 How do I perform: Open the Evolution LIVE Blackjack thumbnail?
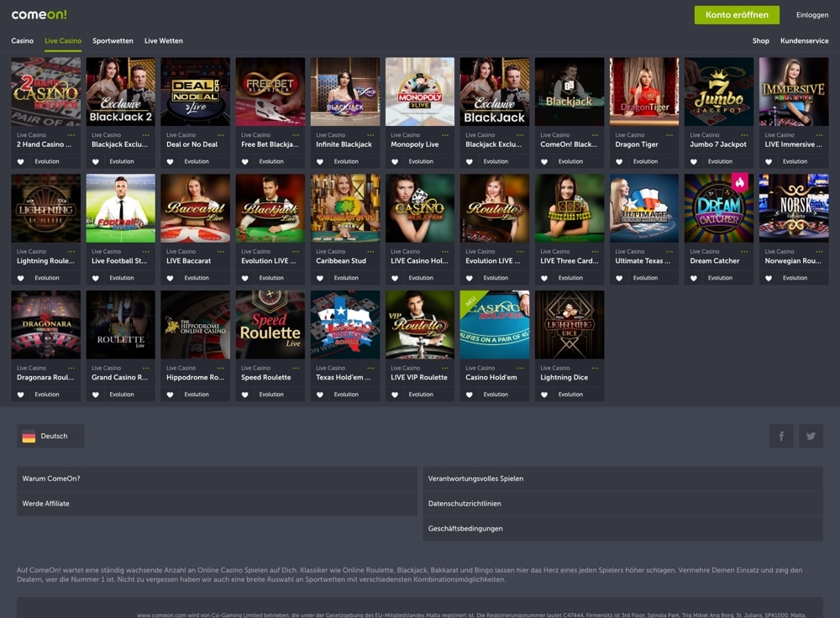270,208
